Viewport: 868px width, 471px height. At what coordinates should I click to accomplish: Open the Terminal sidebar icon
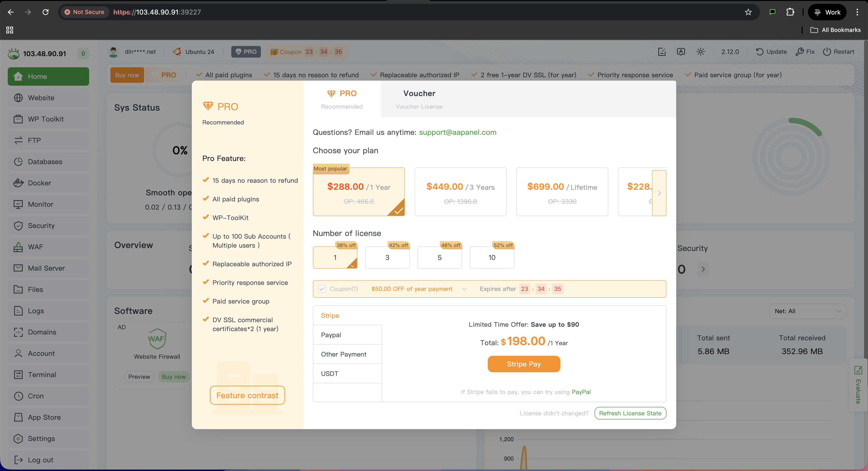18,374
